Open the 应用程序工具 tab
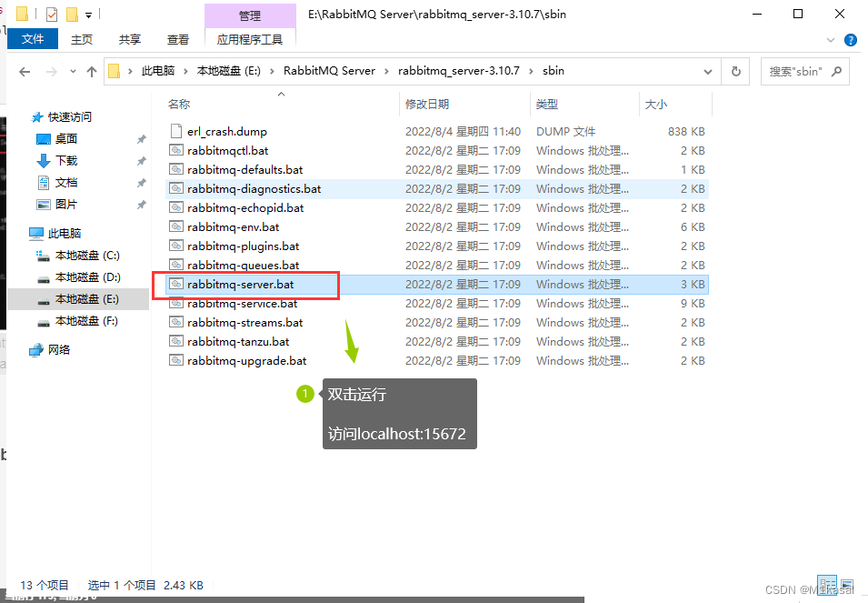Image resolution: width=868 pixels, height=603 pixels. [x=250, y=39]
